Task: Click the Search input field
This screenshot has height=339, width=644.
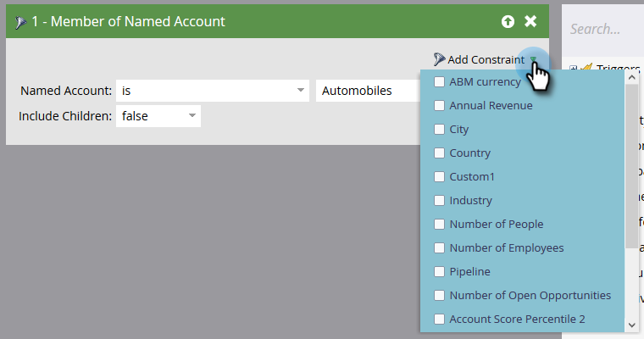Action: pyautogui.click(x=603, y=29)
